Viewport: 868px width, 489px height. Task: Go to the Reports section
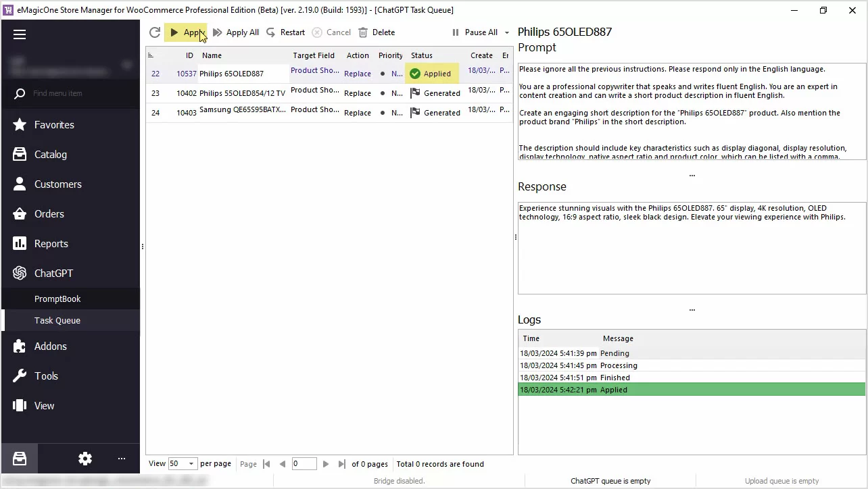click(51, 244)
